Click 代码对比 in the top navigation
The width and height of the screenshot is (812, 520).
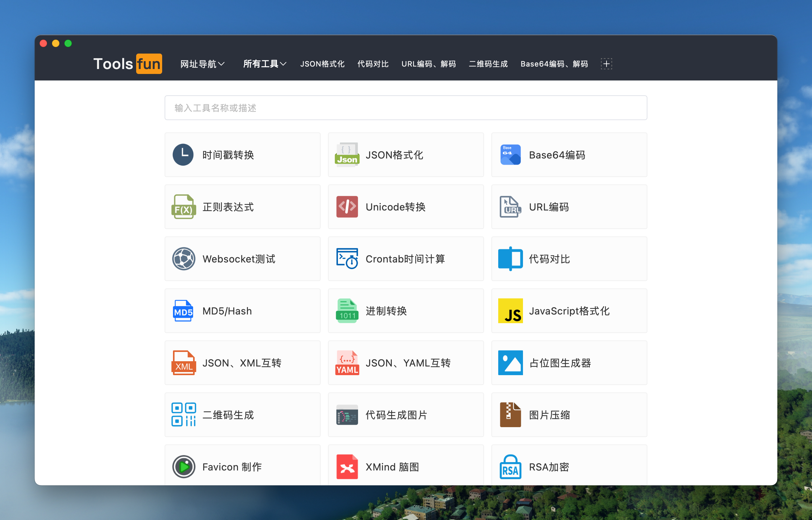[373, 64]
